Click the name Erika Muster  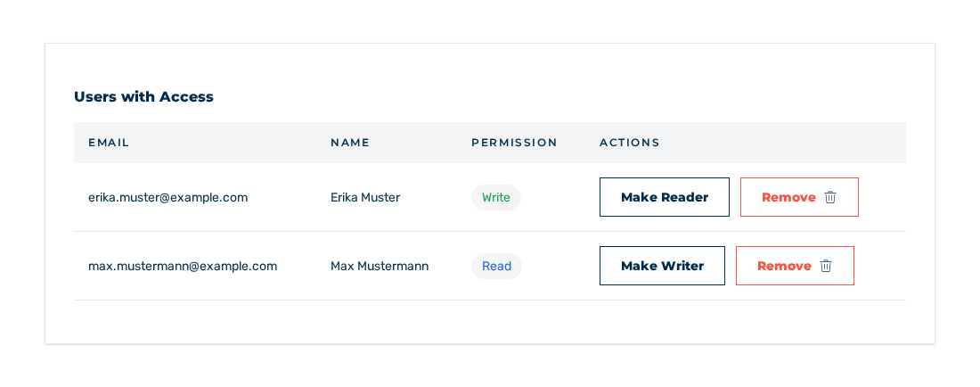[x=365, y=198]
